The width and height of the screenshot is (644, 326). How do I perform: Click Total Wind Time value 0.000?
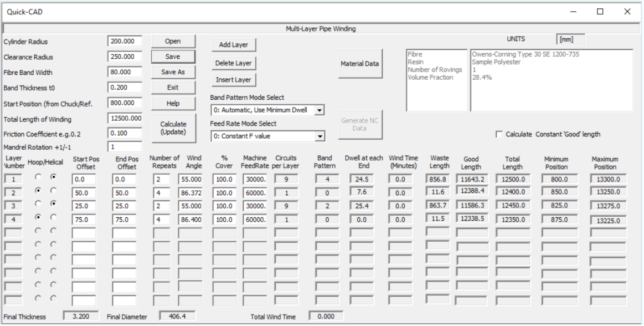[326, 317]
